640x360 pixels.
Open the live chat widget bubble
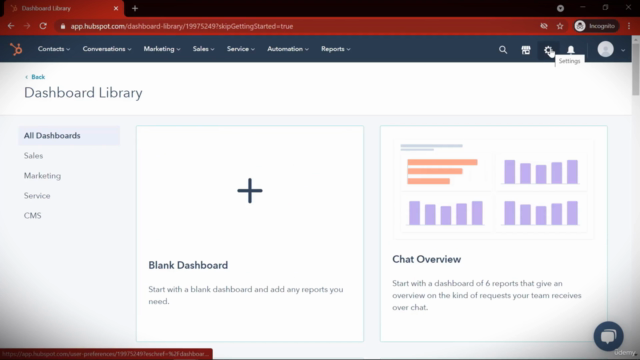608,336
